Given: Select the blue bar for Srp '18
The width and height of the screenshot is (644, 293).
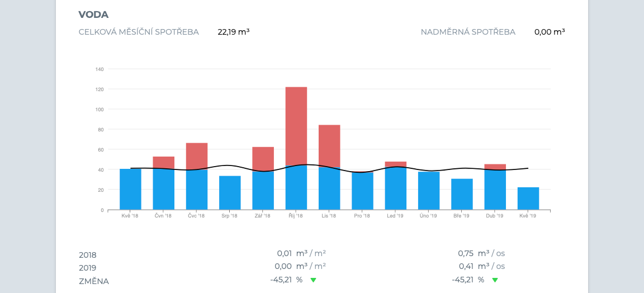Looking at the screenshot, I should pyautogui.click(x=230, y=193).
